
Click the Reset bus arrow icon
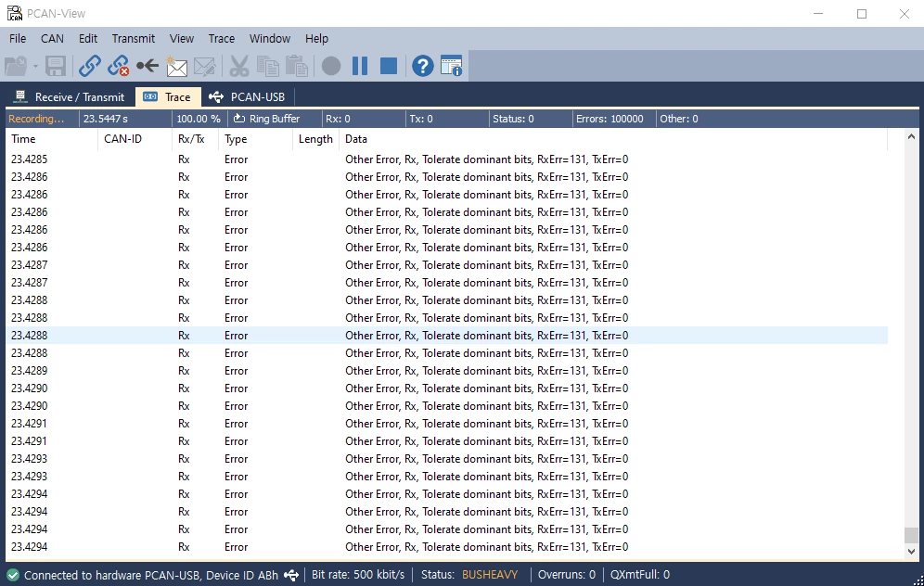tap(148, 66)
